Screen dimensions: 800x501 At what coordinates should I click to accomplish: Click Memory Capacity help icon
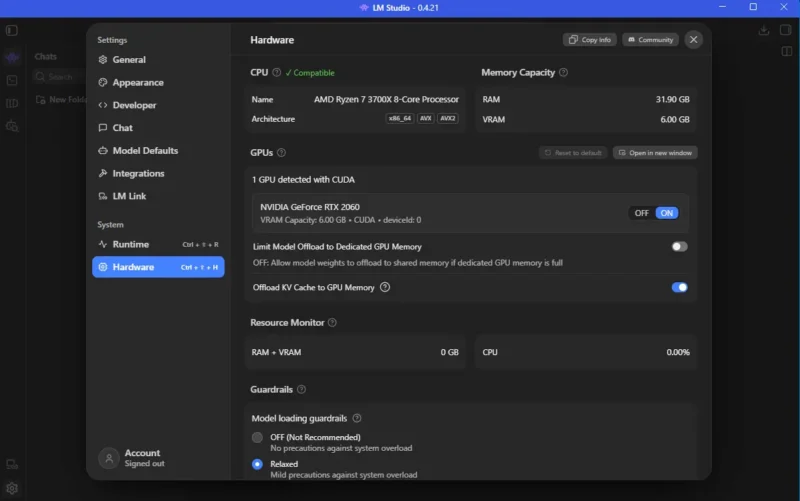(563, 72)
